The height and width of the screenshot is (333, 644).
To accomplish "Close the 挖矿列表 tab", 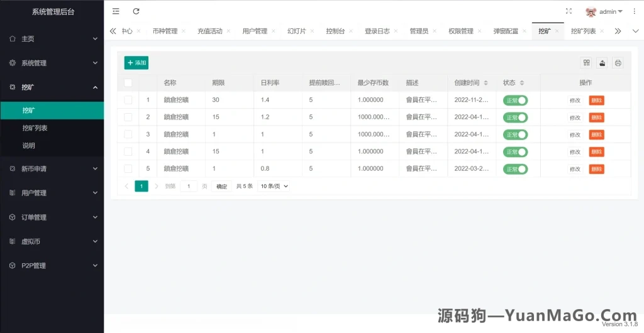I will [602, 31].
